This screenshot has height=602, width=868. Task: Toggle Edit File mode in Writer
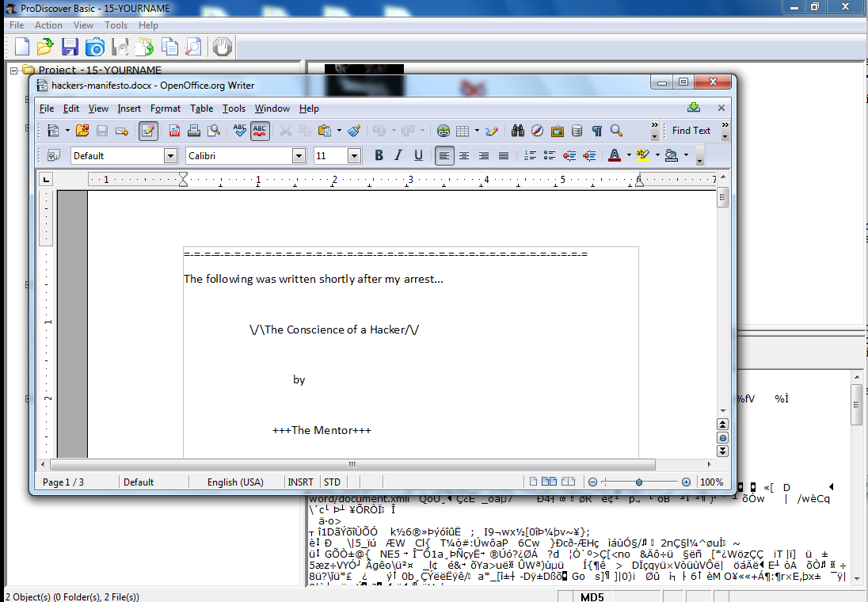[148, 131]
